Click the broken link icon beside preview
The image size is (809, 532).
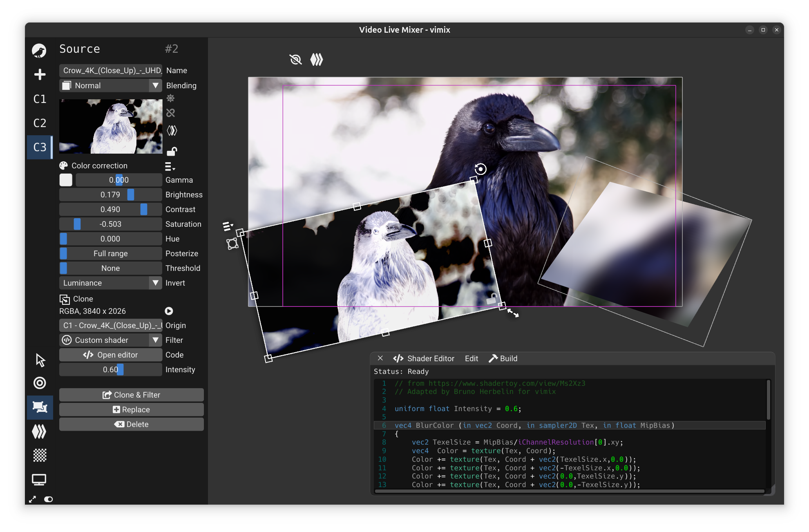[171, 113]
